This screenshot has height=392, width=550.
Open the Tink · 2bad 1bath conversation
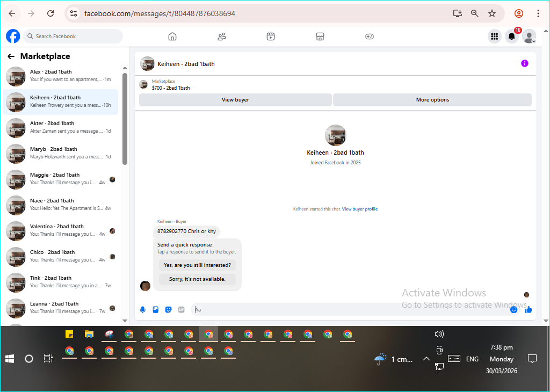point(60,282)
